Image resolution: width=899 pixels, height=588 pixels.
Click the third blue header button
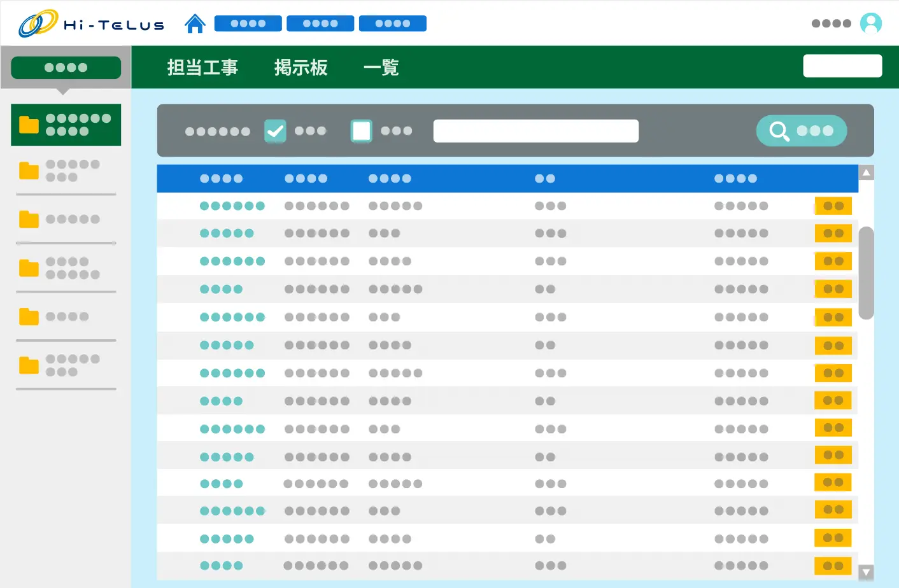[x=393, y=24]
